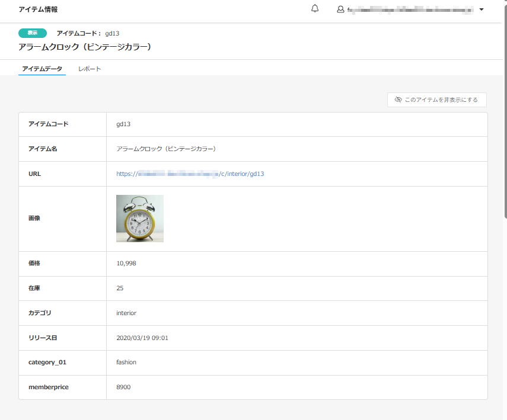Click the release date 2020/03/19 09:01

(142, 338)
